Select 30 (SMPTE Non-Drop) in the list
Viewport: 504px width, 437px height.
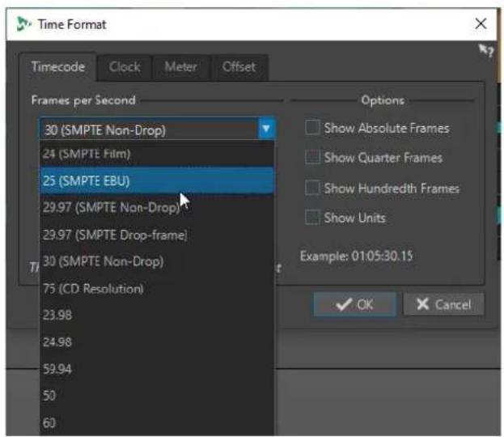tap(157, 261)
